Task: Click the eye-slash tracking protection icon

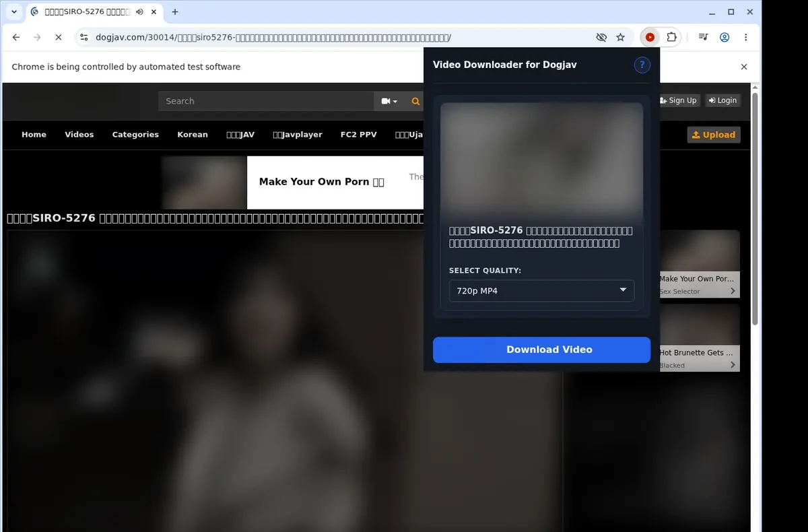Action: tap(601, 38)
